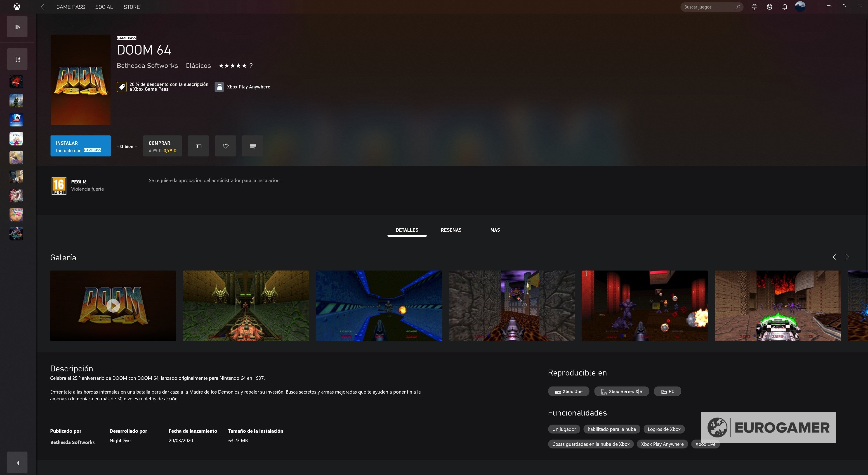
Task: Open the gray stone wall screenshot
Action: 512,306
